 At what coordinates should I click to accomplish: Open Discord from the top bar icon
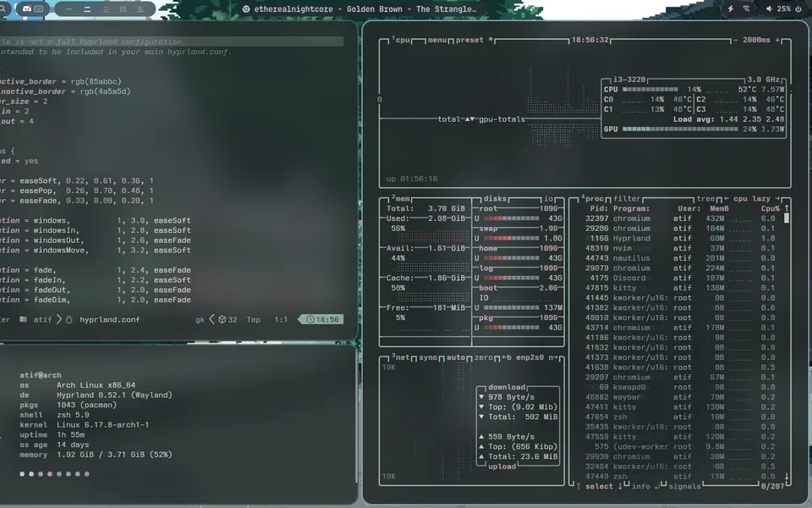[27, 8]
